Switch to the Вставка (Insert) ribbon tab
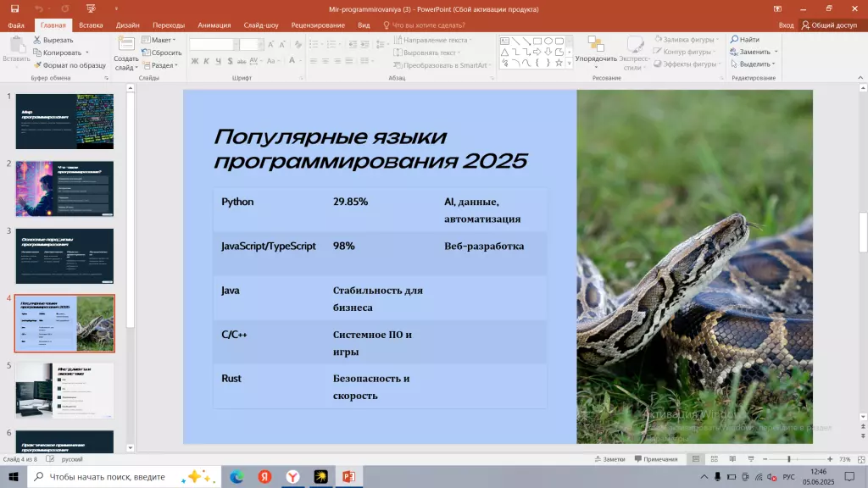The width and height of the screenshot is (868, 488). 91,25
